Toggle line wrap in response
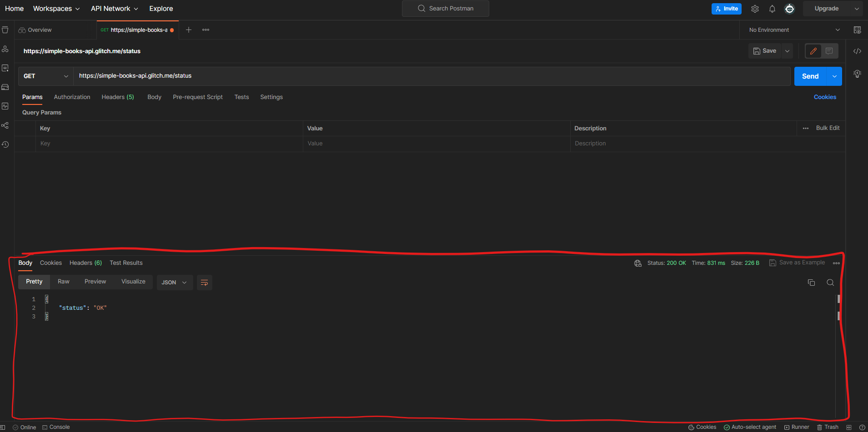 coord(205,283)
